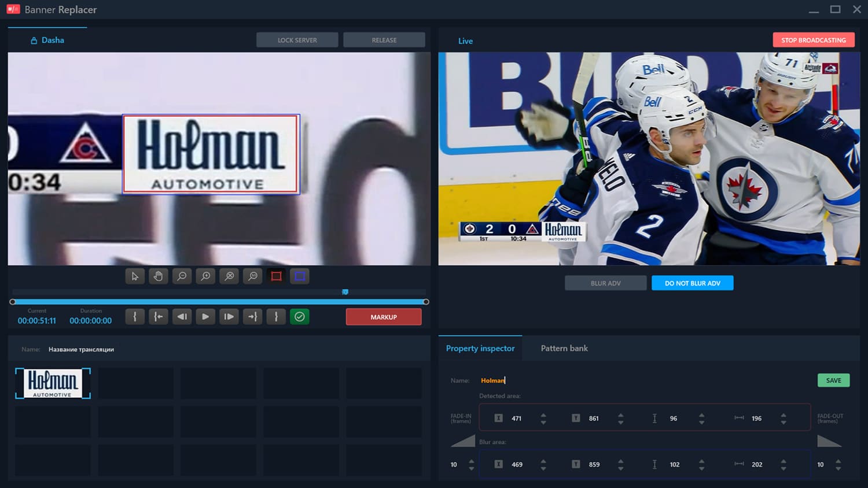Click the X coordinate icon in Blur area
Image resolution: width=868 pixels, height=488 pixels.
point(498,464)
